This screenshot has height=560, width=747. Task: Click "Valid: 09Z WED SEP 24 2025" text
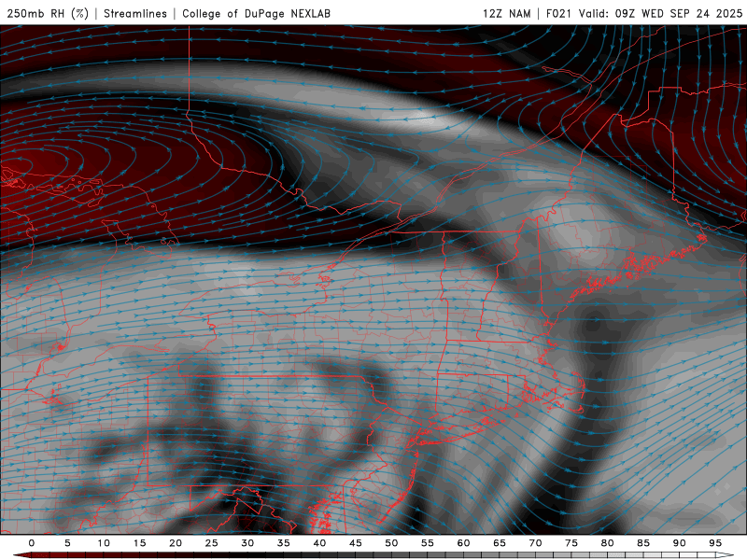(x=660, y=13)
